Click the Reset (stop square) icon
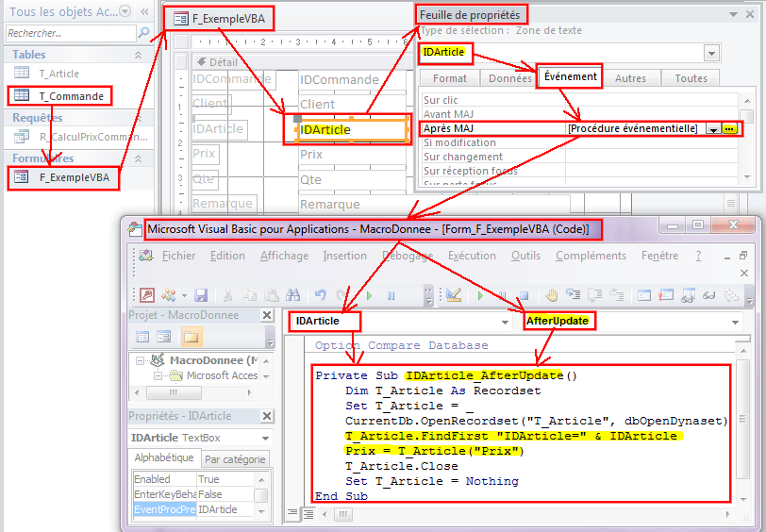 (524, 295)
